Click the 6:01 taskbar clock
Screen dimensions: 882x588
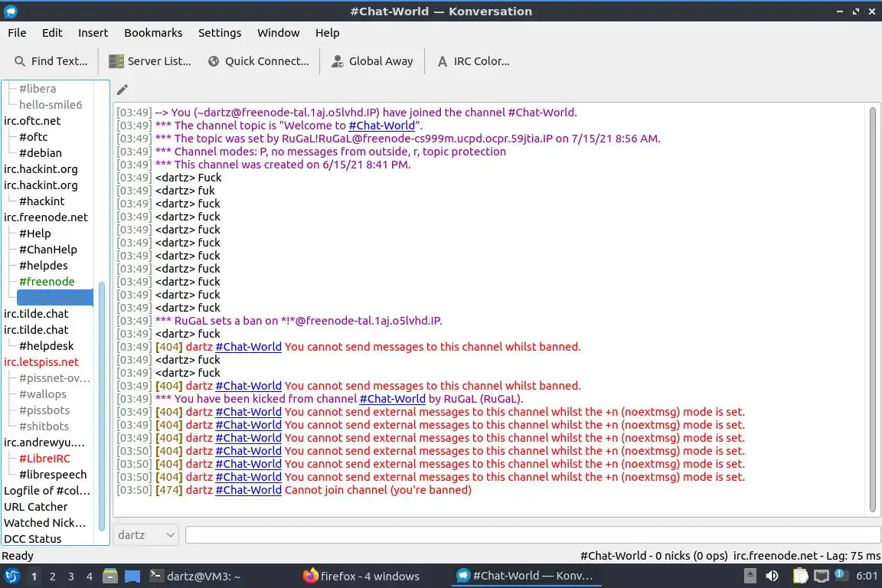(x=866, y=576)
